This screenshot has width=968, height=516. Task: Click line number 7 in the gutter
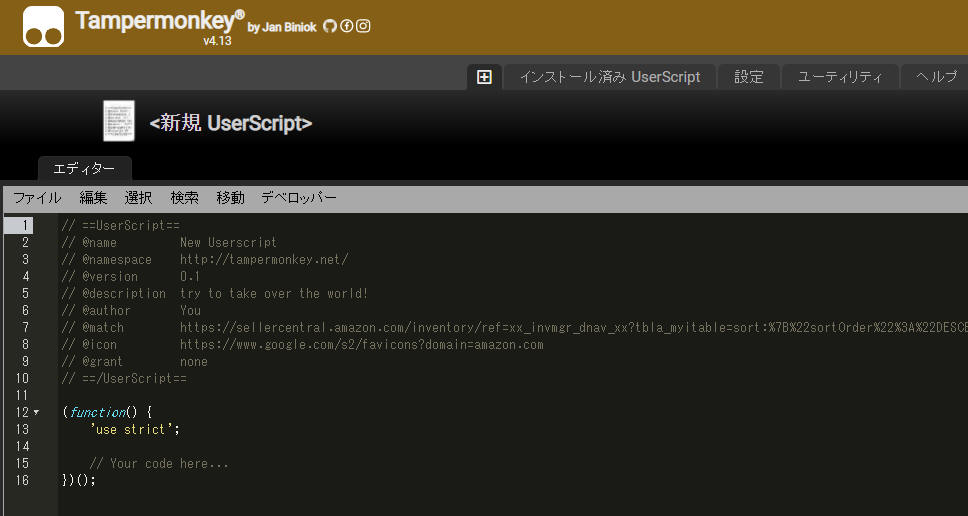pos(25,327)
